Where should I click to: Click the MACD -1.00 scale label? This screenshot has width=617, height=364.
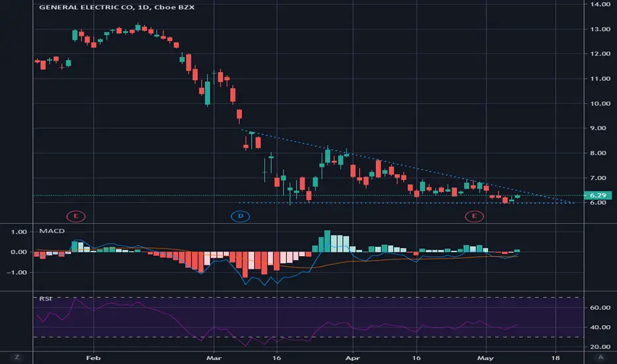pyautogui.click(x=17, y=272)
